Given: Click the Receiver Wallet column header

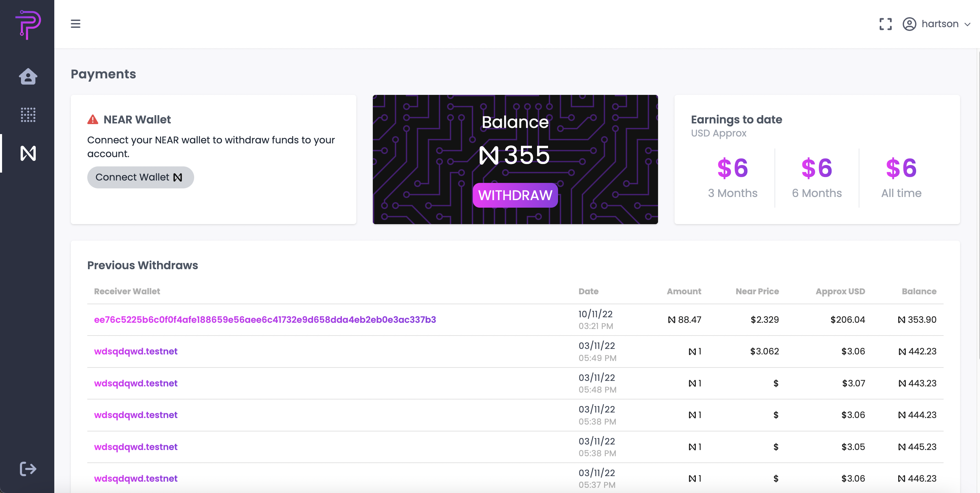Looking at the screenshot, I should (x=127, y=291).
